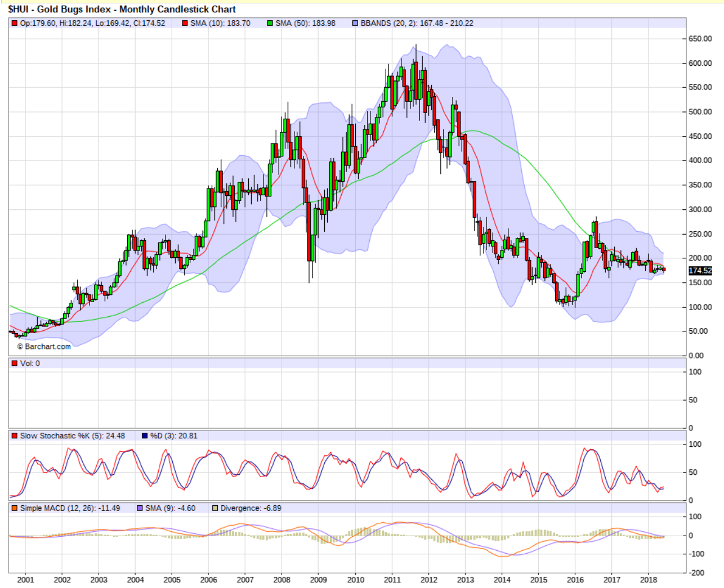The height and width of the screenshot is (588, 724).
Task: Click the 350.00 price axis label
Action: [700, 185]
